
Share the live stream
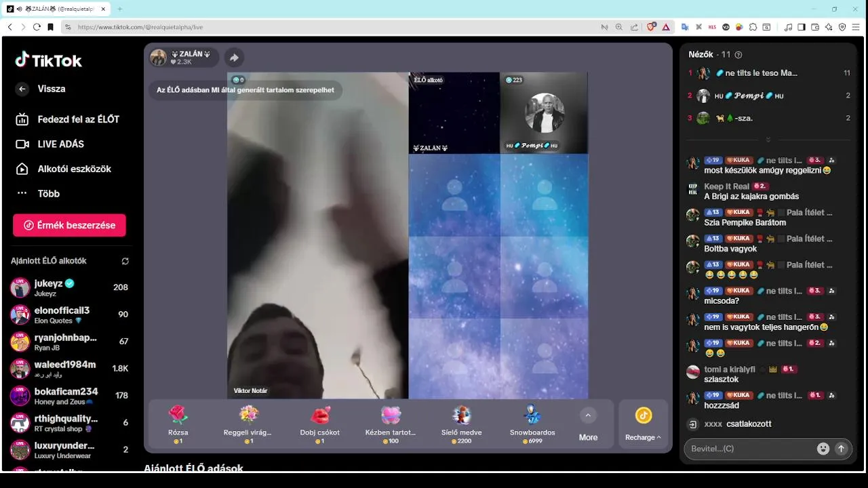234,58
